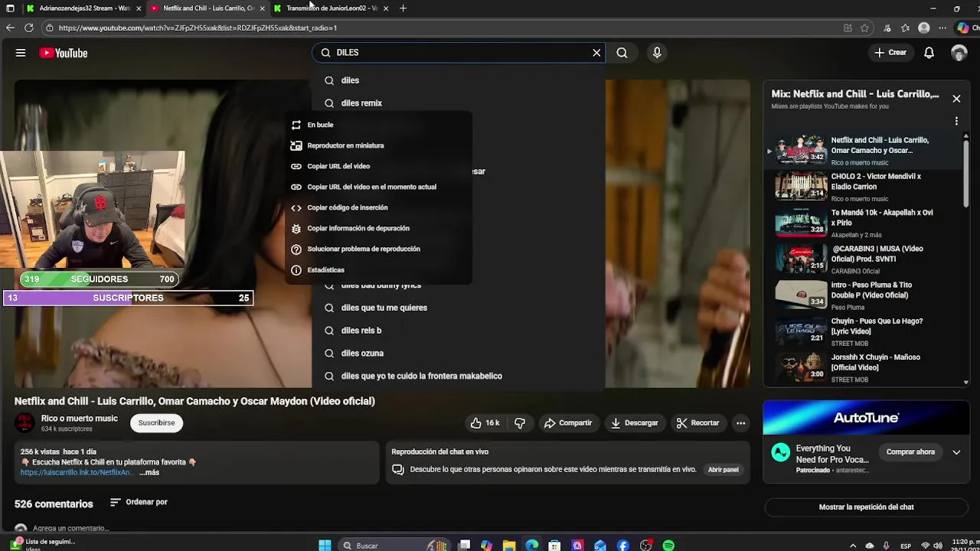Open the AutoTune ad banner image
Screen dimensions: 980x551
[x=866, y=417]
